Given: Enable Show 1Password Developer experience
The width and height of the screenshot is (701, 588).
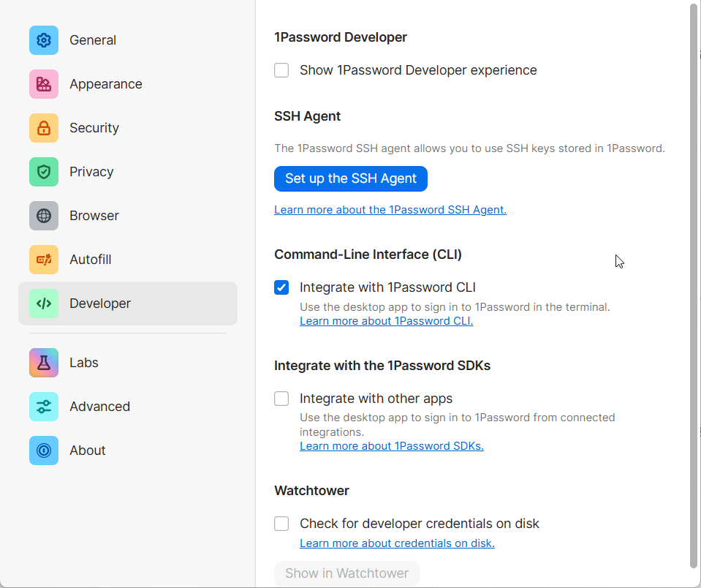Looking at the screenshot, I should pos(281,70).
